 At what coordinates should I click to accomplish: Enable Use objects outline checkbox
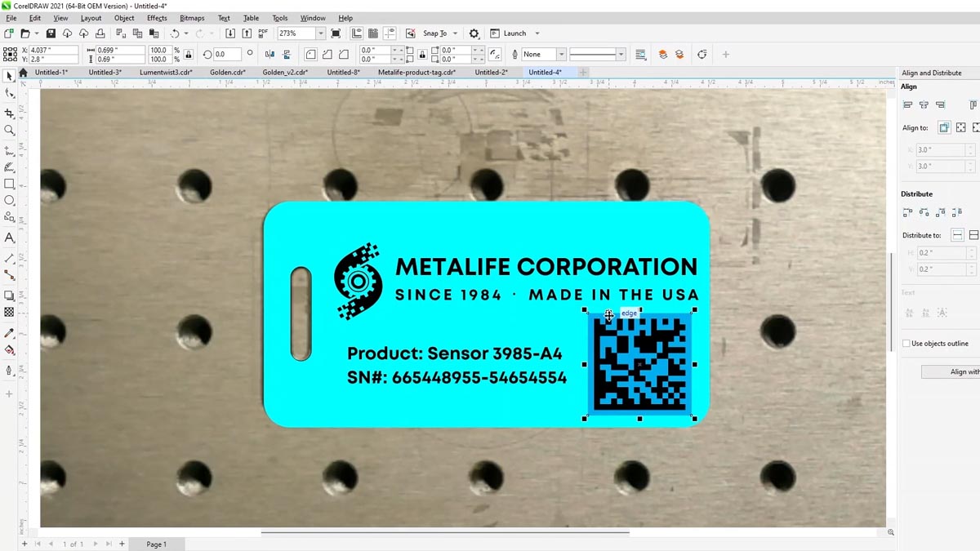(x=906, y=344)
